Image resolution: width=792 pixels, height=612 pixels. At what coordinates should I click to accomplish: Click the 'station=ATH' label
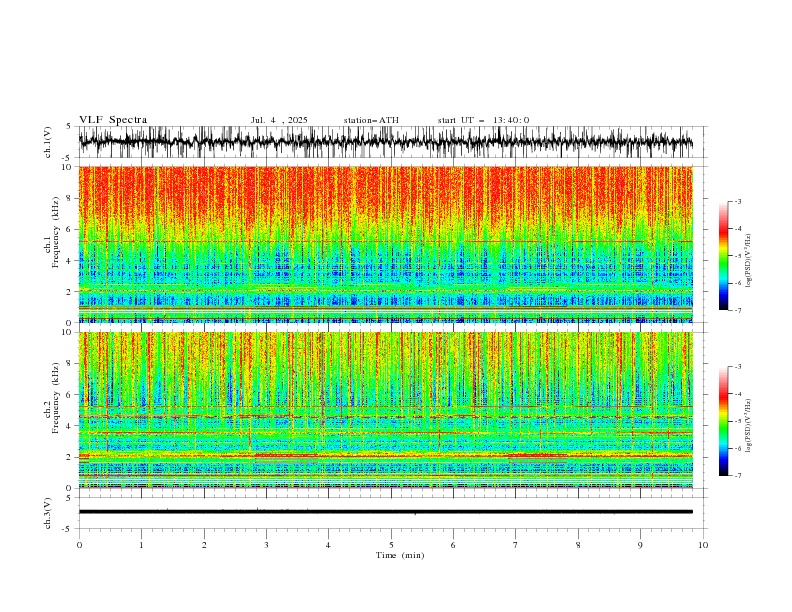coord(371,120)
